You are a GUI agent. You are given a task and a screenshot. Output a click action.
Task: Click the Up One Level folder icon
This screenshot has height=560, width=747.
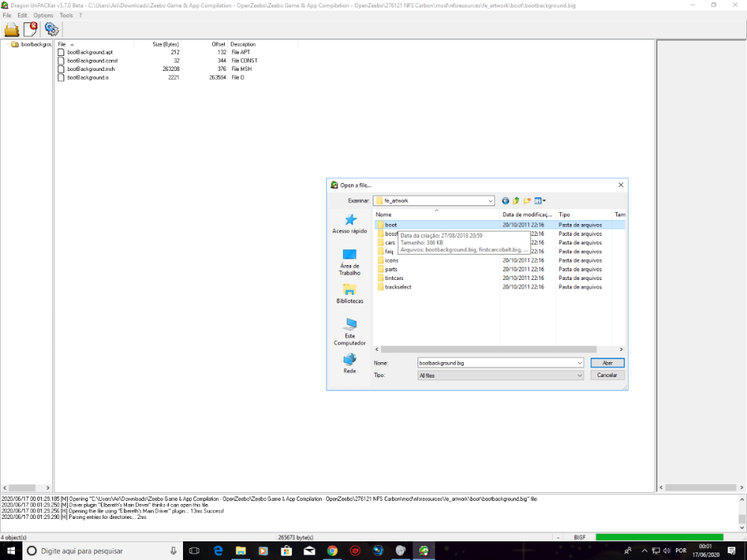(516, 200)
